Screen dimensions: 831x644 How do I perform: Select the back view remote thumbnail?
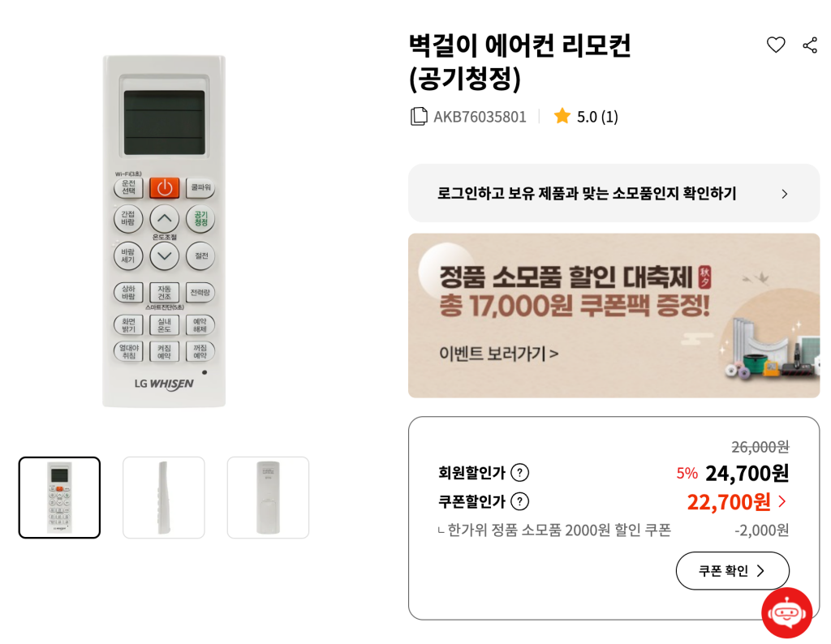point(268,497)
